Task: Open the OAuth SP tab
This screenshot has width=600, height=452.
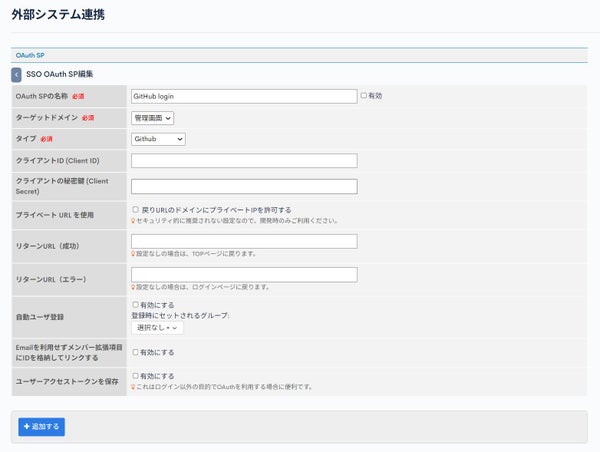Action: coord(30,55)
